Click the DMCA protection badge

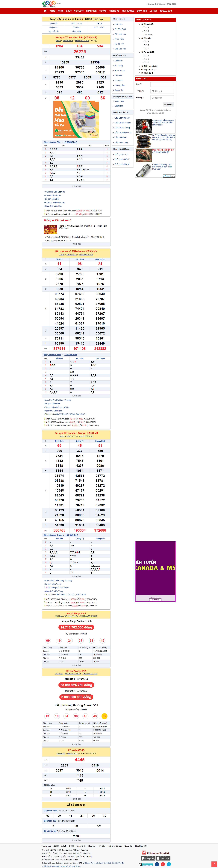click(x=146, y=865)
